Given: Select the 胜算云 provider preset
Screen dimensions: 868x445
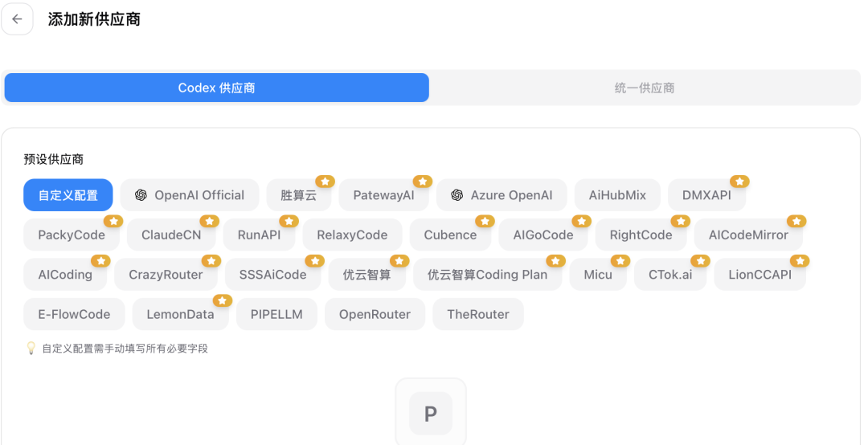Looking at the screenshot, I should [x=299, y=195].
